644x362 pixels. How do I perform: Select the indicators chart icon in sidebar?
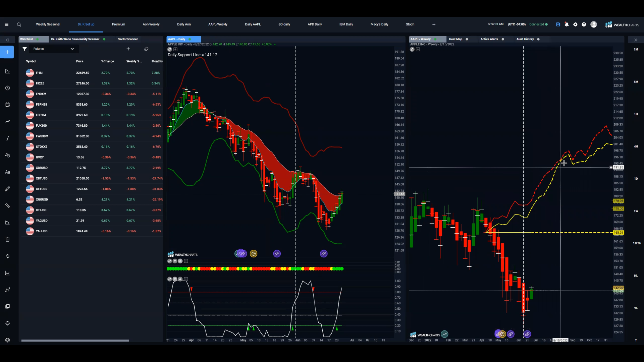click(7, 71)
